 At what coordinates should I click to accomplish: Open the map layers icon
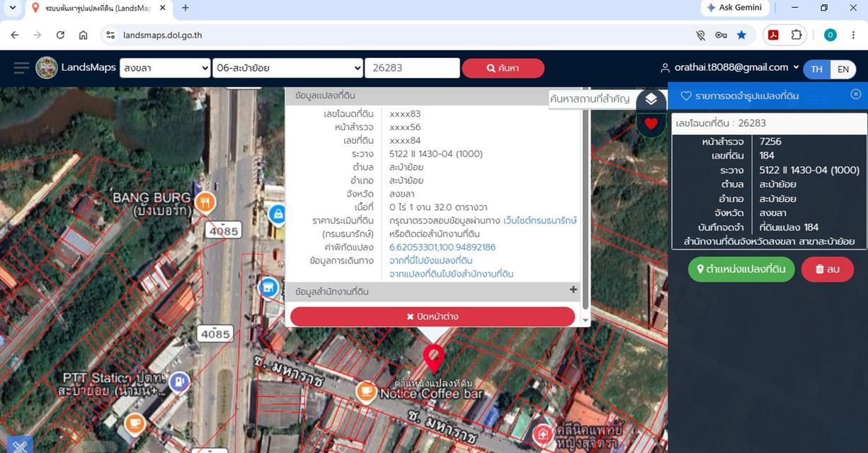click(x=651, y=100)
